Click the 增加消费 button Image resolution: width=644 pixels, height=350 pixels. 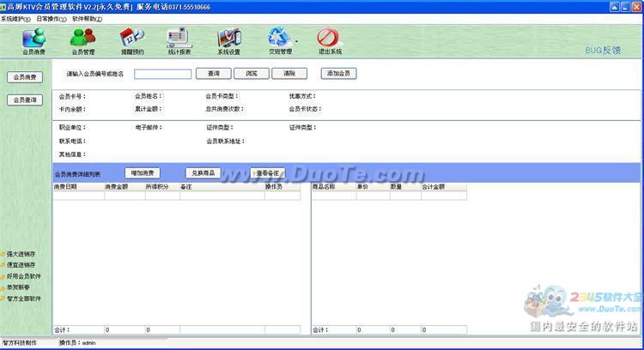coord(142,173)
